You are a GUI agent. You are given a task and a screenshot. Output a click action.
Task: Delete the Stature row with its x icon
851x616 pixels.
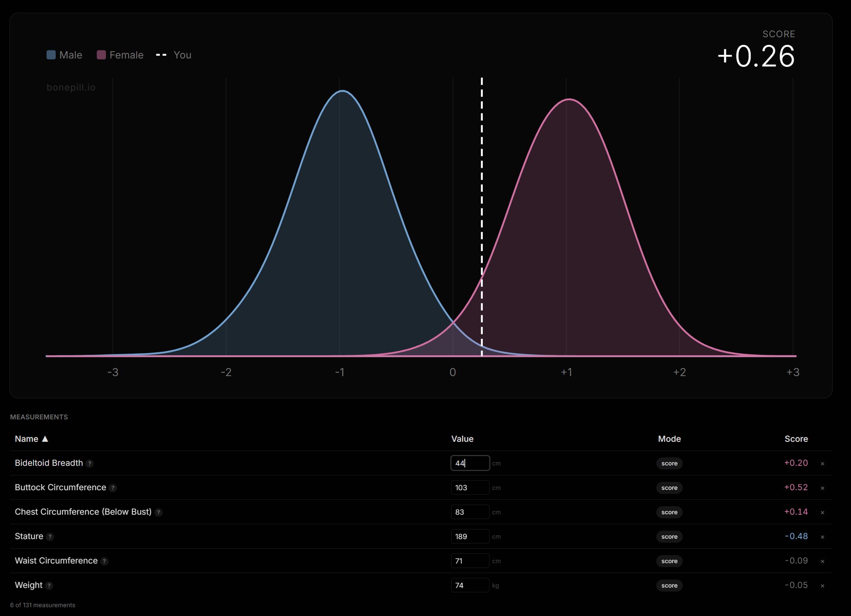pyautogui.click(x=822, y=537)
